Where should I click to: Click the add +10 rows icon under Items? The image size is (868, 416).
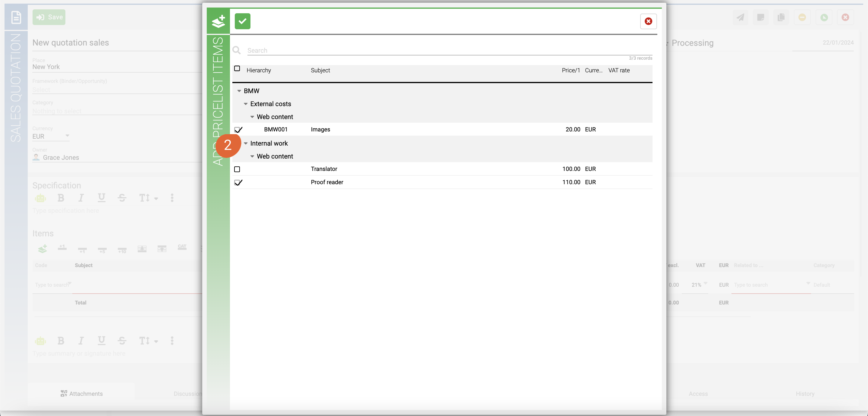point(122,250)
